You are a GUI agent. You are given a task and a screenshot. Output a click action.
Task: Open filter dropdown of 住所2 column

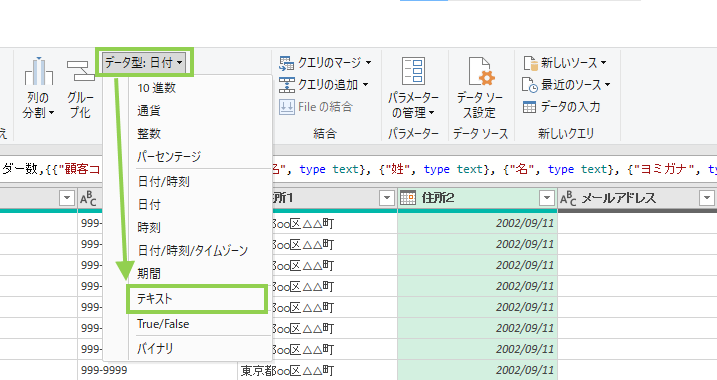546,198
